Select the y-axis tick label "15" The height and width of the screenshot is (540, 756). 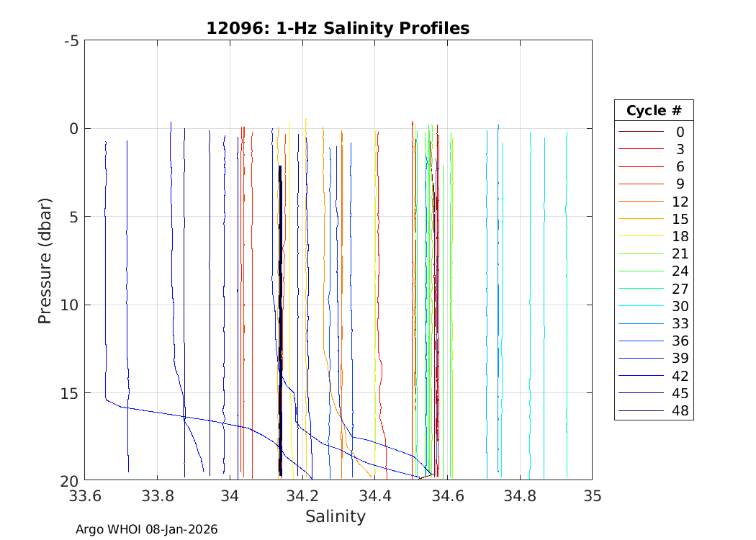pyautogui.click(x=70, y=393)
